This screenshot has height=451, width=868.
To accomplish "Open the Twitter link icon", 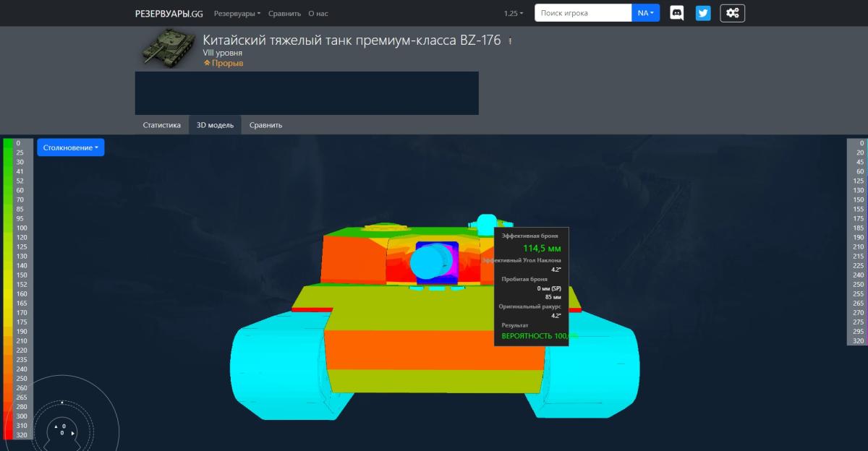I will (702, 13).
